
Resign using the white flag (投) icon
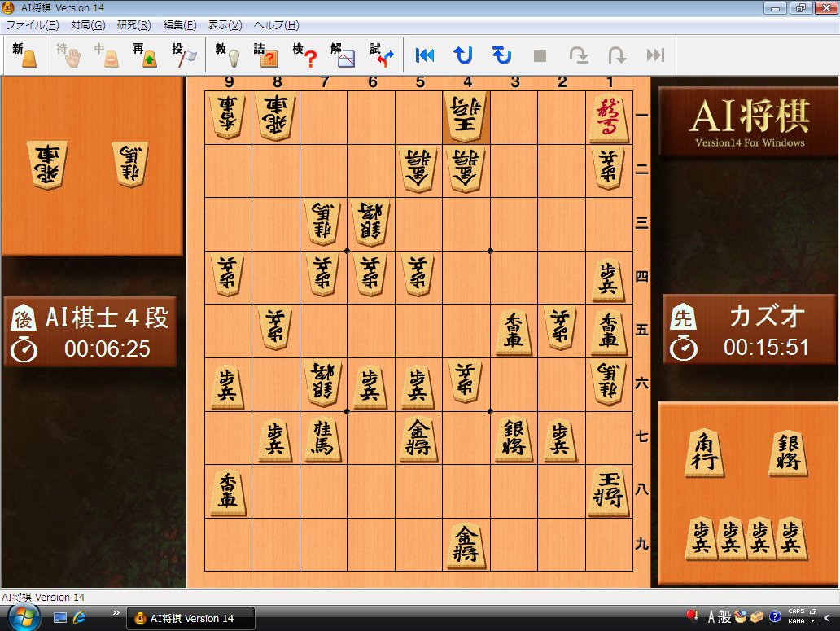pos(184,55)
